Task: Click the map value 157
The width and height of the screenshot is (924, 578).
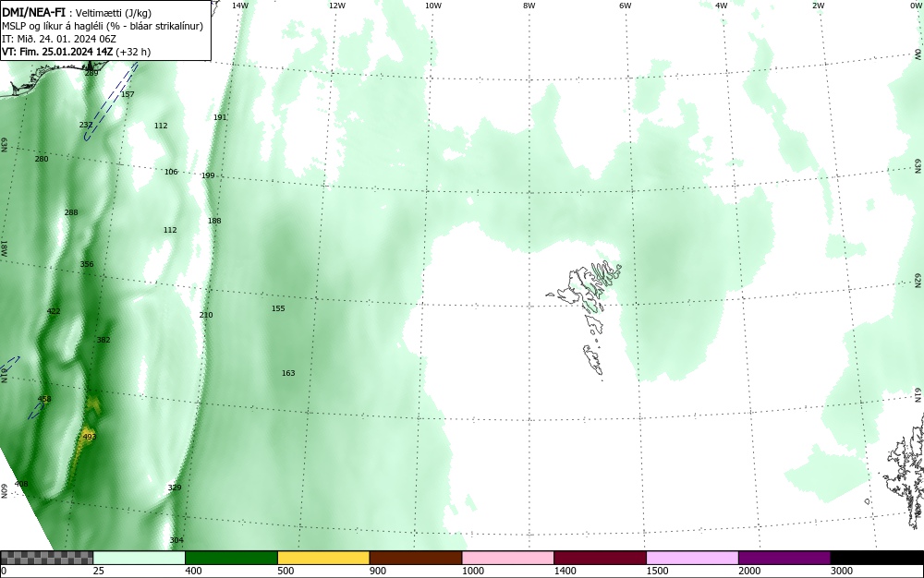Action: 128,94
